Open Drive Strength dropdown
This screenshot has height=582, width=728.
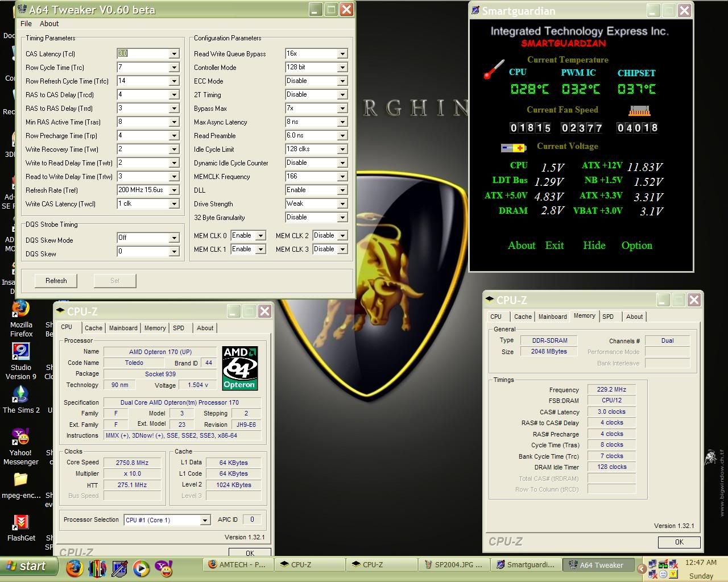pyautogui.click(x=342, y=204)
